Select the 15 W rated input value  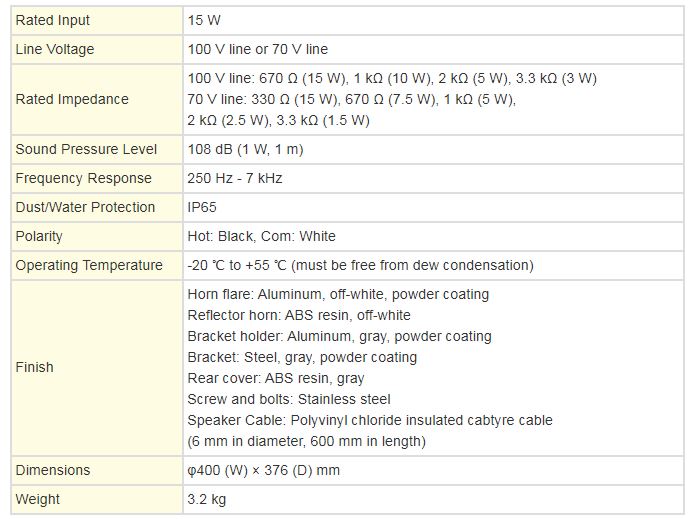point(203,20)
